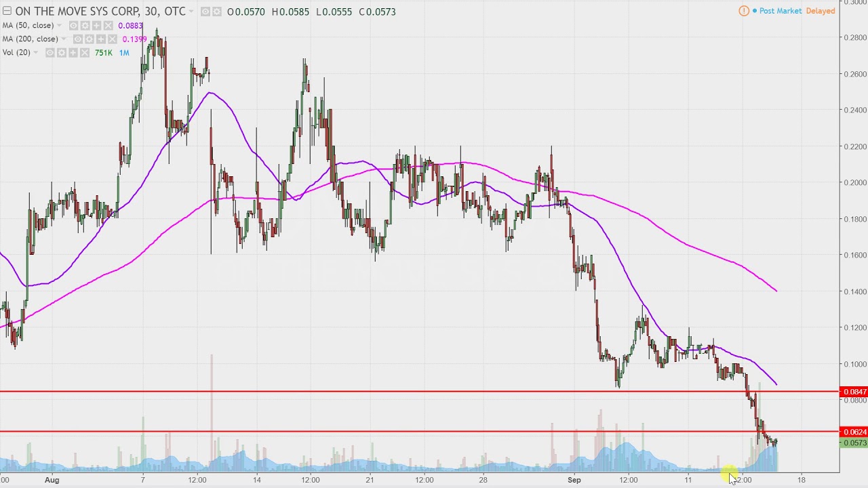Collapse the indicator legend box icon
This screenshot has height=488, width=868.
7,11
